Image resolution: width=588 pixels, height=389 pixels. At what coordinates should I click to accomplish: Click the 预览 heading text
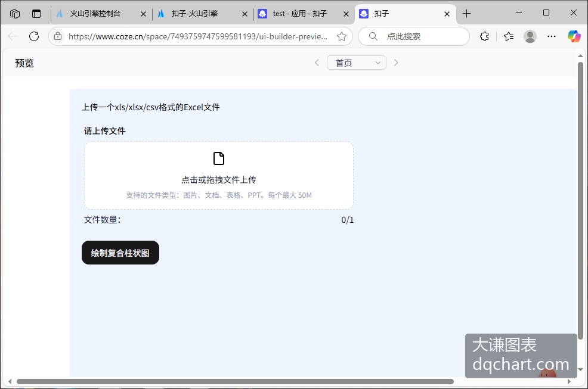pyautogui.click(x=24, y=63)
